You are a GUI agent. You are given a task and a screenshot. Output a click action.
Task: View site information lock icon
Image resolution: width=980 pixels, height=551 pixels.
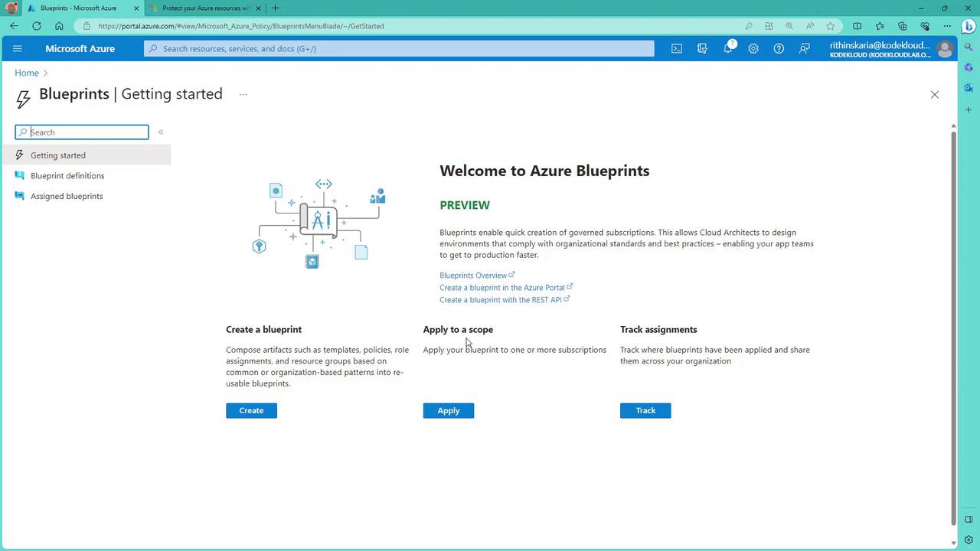(87, 26)
